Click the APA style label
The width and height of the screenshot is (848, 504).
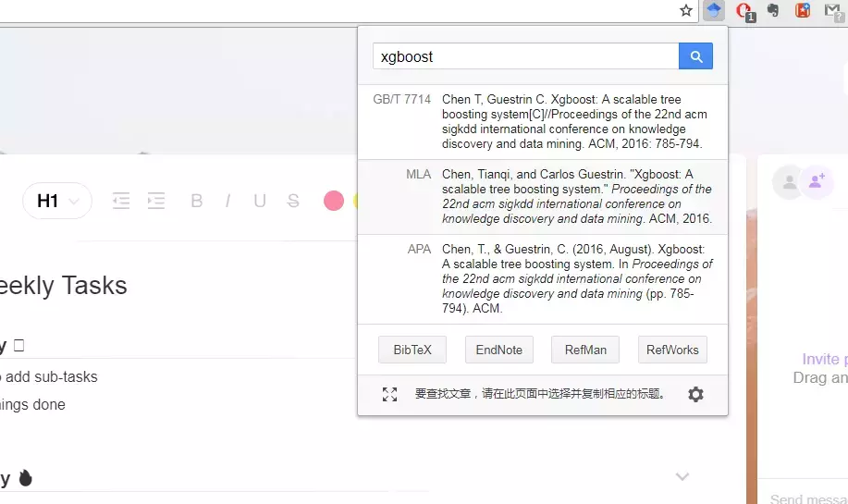pyautogui.click(x=419, y=250)
